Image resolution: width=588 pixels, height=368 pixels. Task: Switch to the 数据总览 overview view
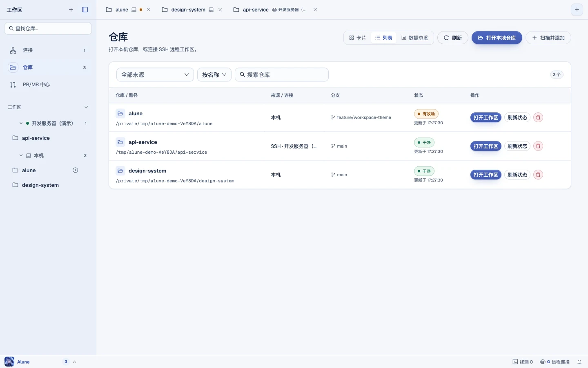[415, 38]
